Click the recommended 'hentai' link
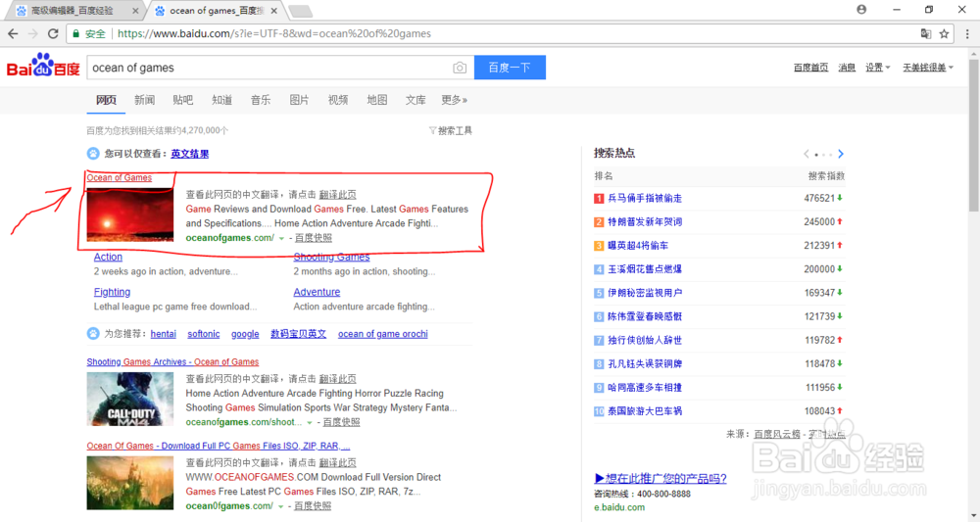This screenshot has height=522, width=980. [x=163, y=334]
